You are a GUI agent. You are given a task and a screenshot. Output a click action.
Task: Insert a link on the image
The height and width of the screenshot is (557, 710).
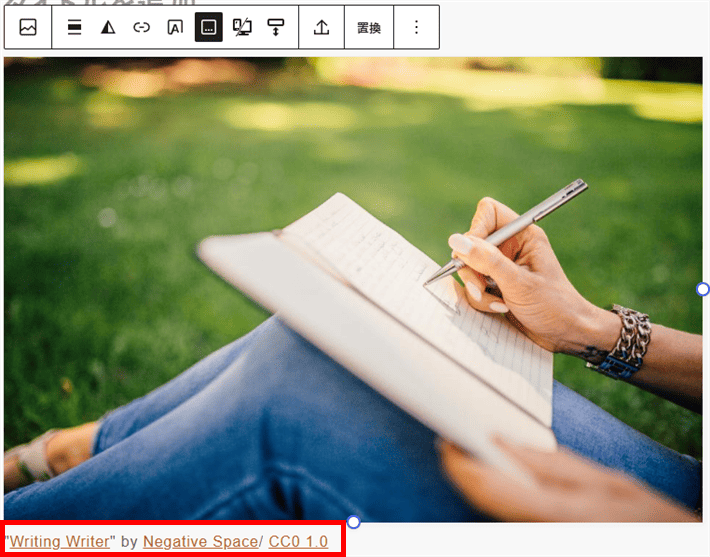(141, 27)
